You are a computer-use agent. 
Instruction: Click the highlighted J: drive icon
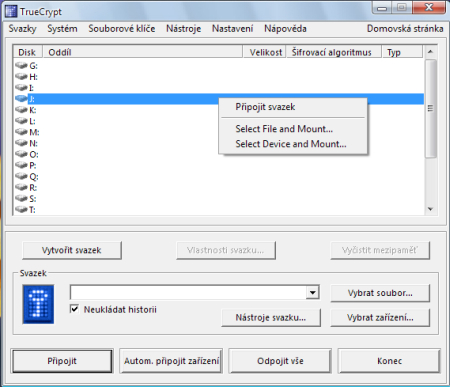(21, 99)
